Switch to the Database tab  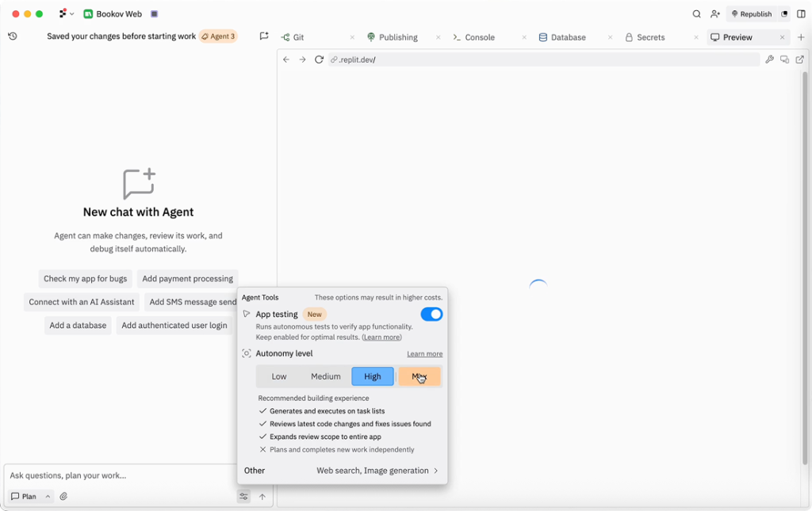[x=568, y=37]
